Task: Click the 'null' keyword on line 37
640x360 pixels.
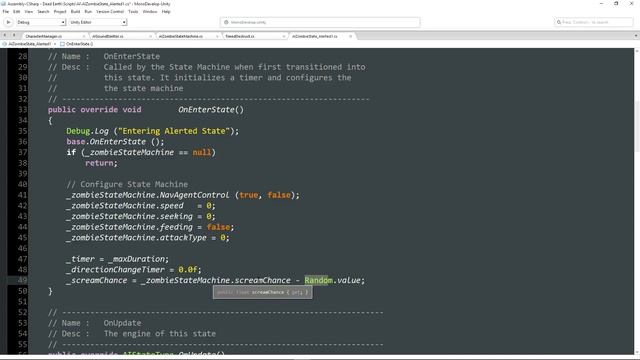Action: (x=202, y=152)
